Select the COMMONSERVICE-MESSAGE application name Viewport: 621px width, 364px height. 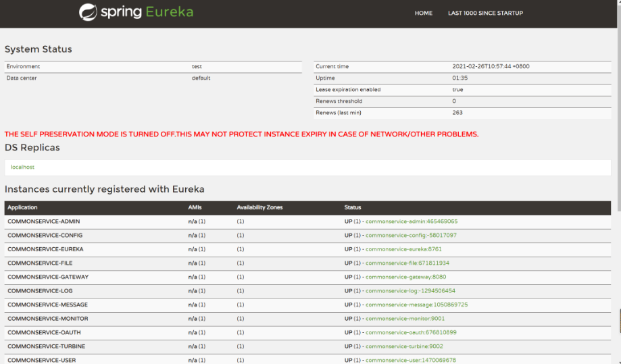pyautogui.click(x=47, y=305)
